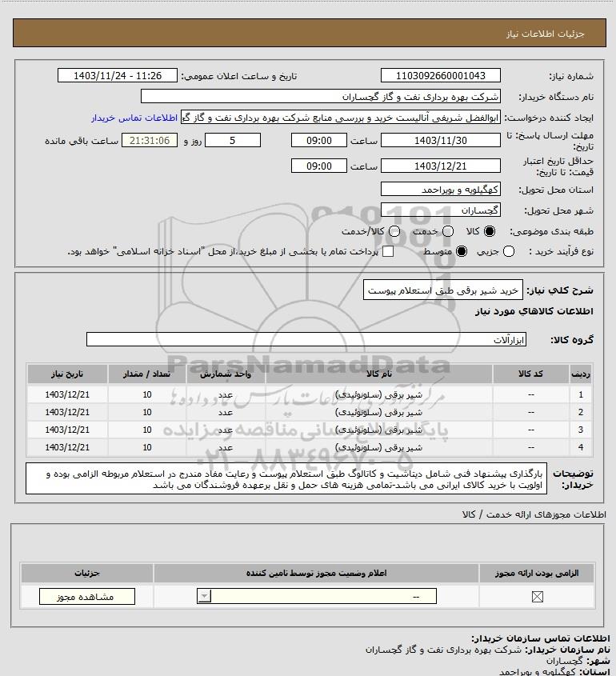This screenshot has height=676, width=616.
Task: Click the price validity date 1403/12/21 field
Action: point(441,166)
